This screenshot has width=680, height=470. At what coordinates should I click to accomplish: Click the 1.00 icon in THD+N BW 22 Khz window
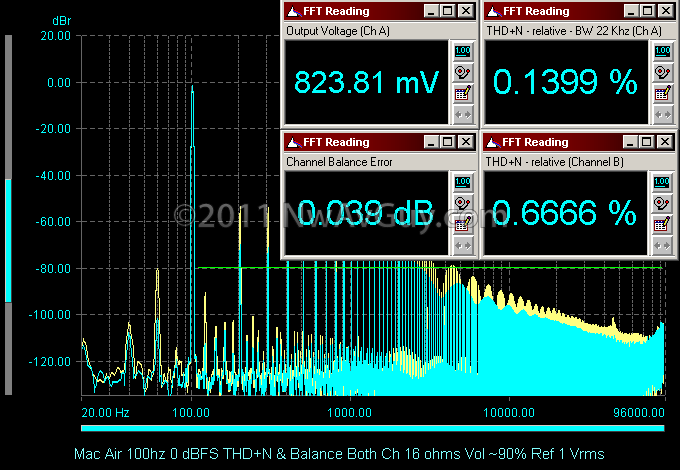click(663, 51)
